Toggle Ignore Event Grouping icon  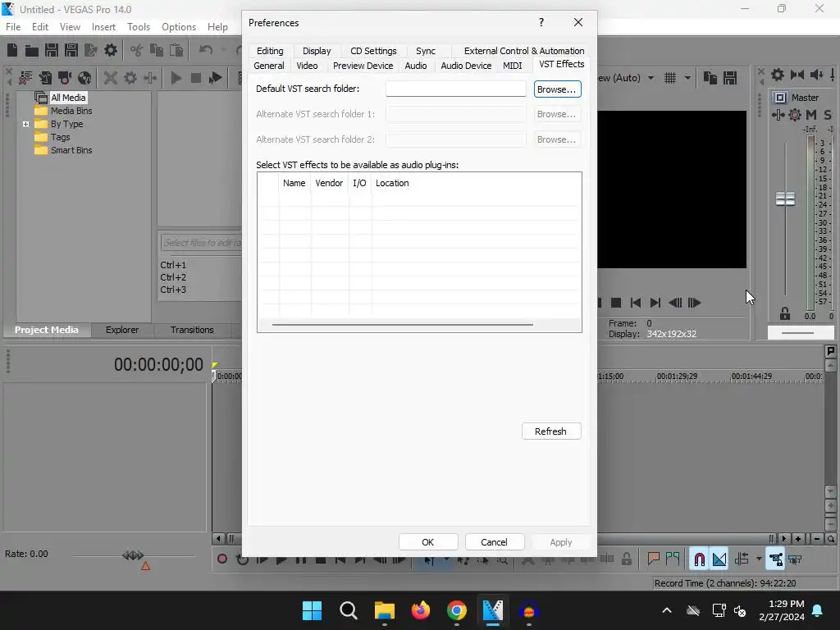click(795, 559)
